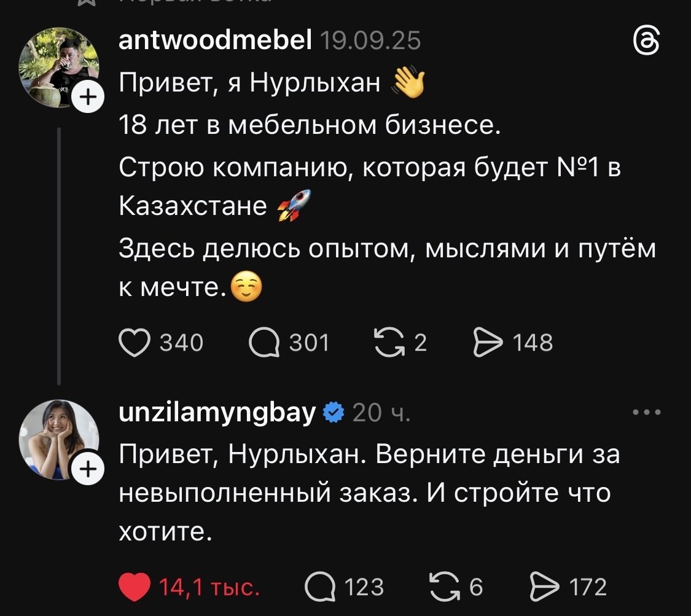View unzilamyngbay's profile picture
Screen dimensions: 691x616
(x=58, y=439)
